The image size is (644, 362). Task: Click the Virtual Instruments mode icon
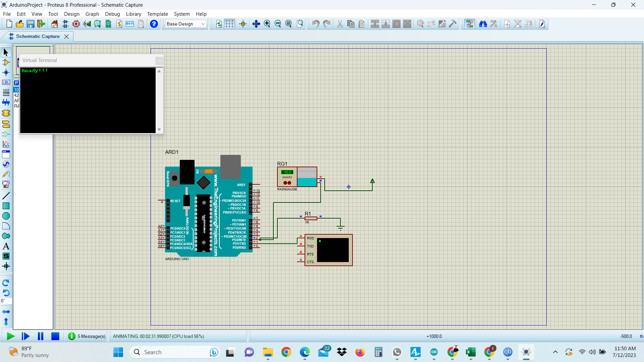coord(6,184)
